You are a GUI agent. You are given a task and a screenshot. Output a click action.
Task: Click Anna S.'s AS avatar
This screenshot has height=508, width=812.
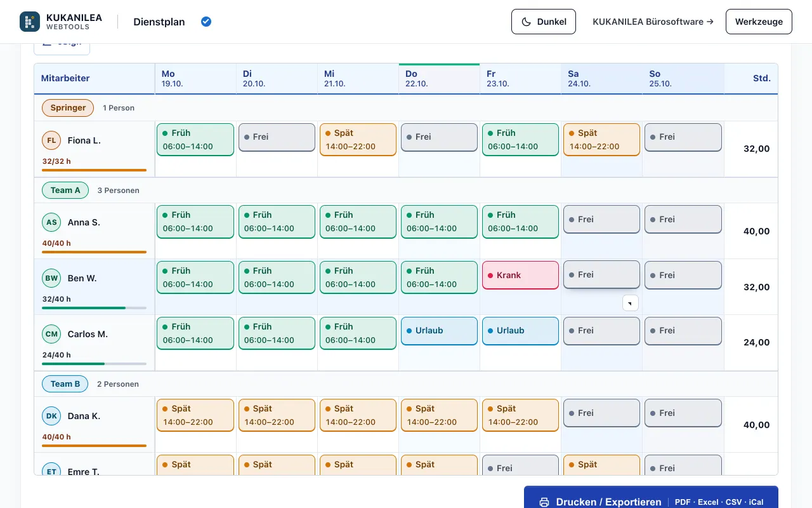point(51,222)
